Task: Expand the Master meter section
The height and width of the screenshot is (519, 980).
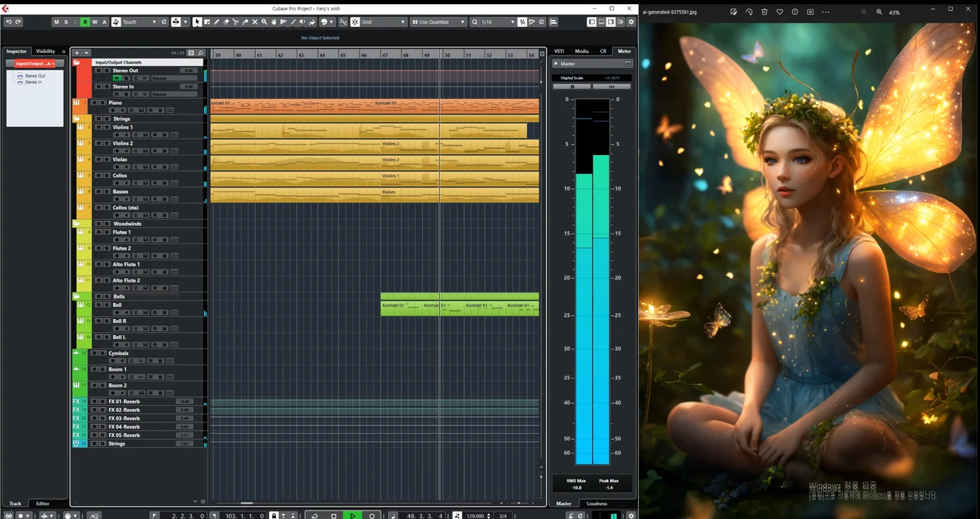Action: pyautogui.click(x=556, y=64)
